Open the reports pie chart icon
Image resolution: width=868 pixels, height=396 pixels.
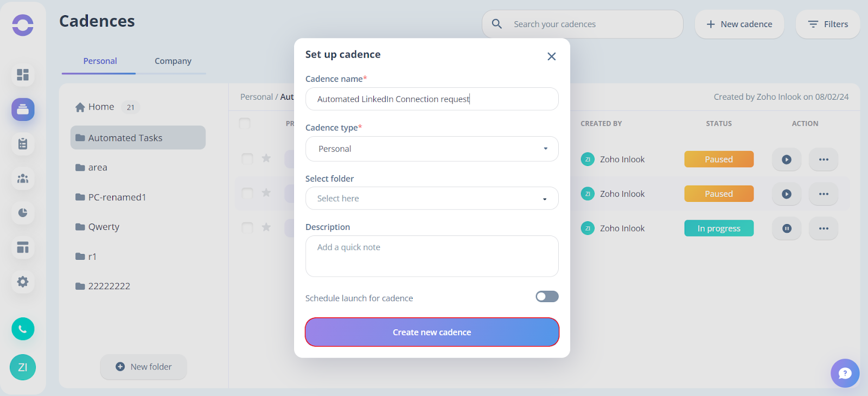click(23, 213)
